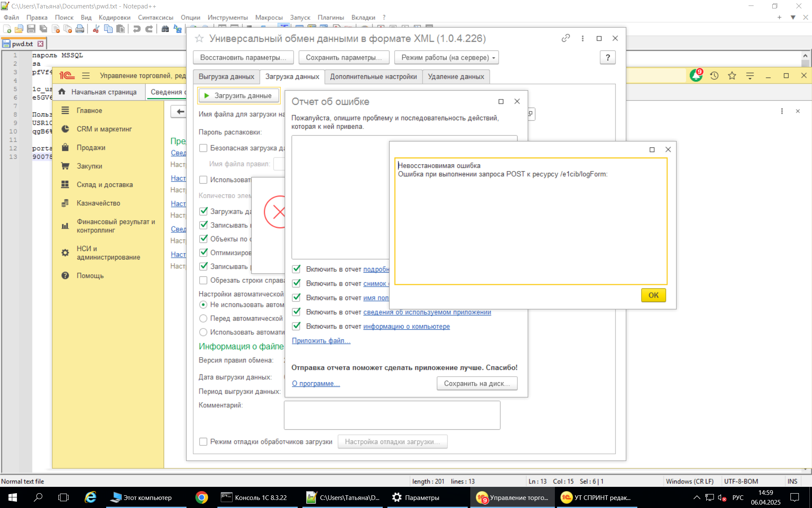The image size is (812, 508).
Task: Open 1C favorites star in title bar
Action: pyautogui.click(x=732, y=75)
